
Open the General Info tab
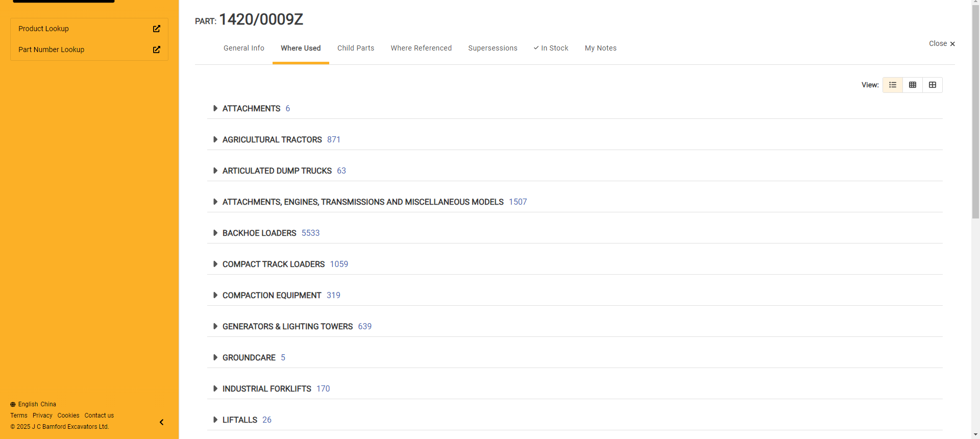pyautogui.click(x=244, y=48)
